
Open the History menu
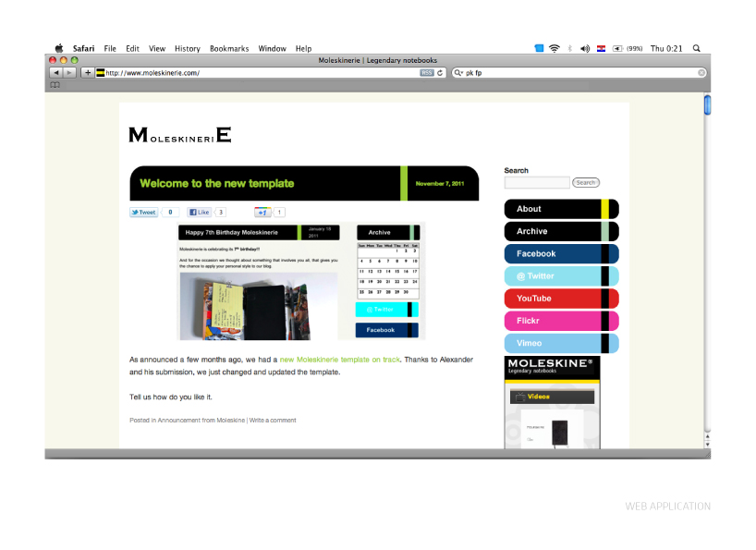pos(187,48)
